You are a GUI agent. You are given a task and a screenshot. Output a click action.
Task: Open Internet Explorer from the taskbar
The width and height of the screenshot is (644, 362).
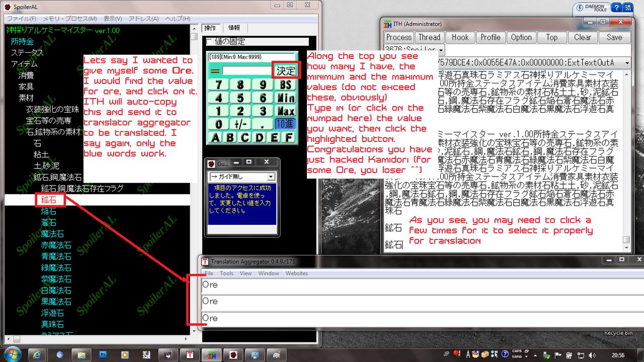[x=36, y=354]
